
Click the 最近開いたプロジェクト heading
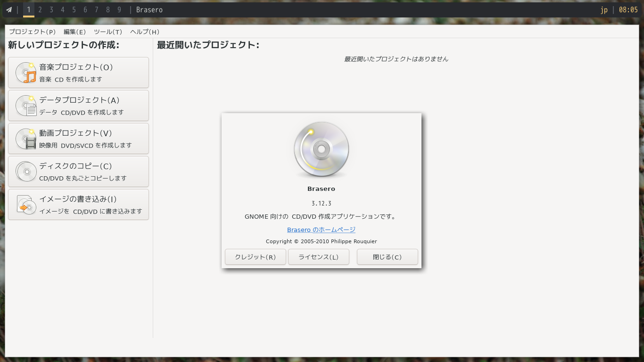pyautogui.click(x=208, y=45)
